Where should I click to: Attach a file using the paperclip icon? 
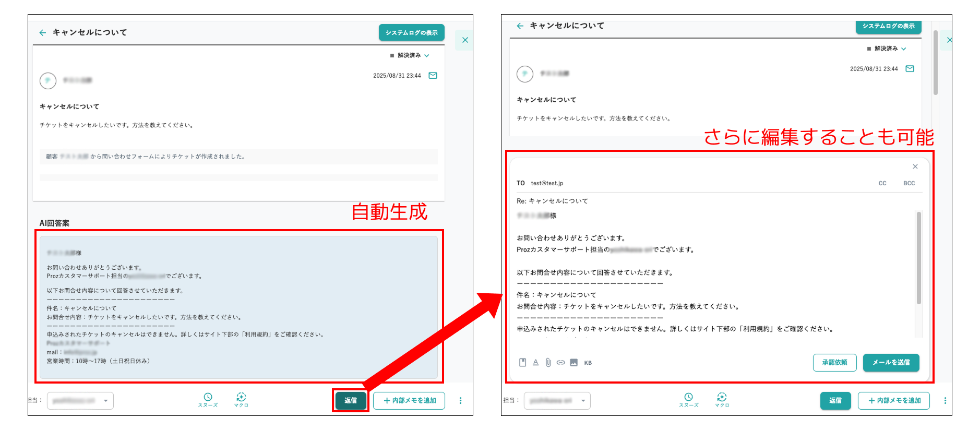click(x=548, y=363)
